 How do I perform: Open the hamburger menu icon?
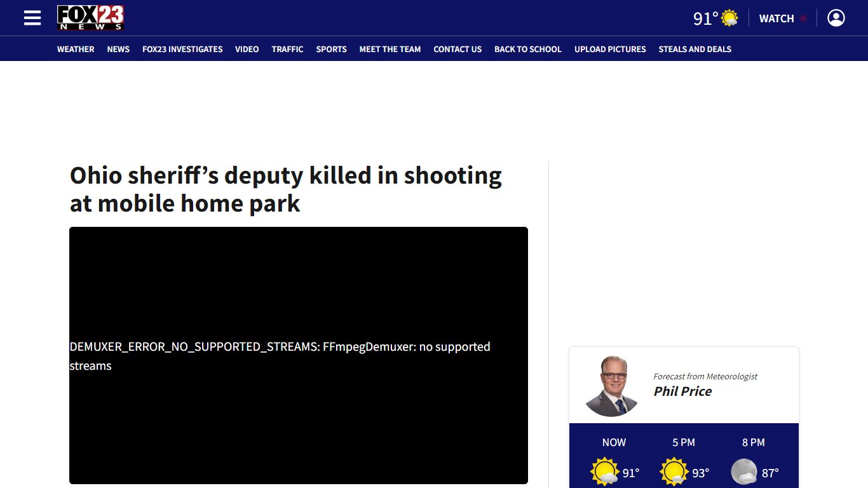click(32, 18)
